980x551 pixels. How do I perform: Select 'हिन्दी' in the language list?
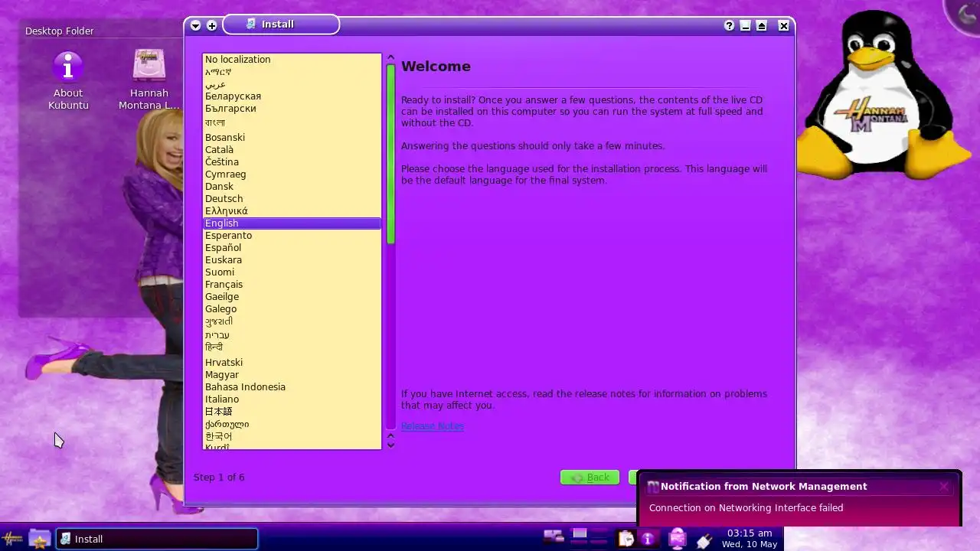tap(292, 347)
